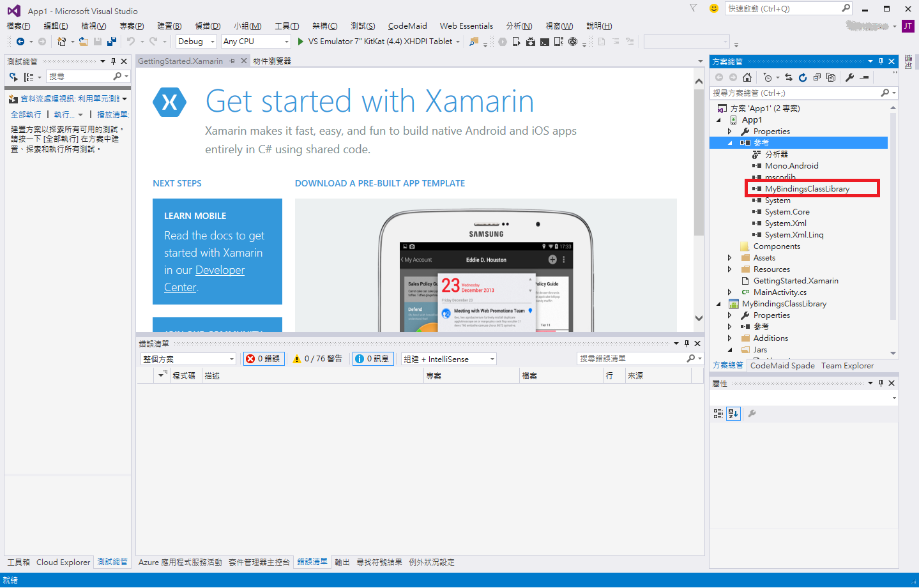Select Mono.Android reference item
Image resolution: width=919 pixels, height=588 pixels.
point(791,166)
